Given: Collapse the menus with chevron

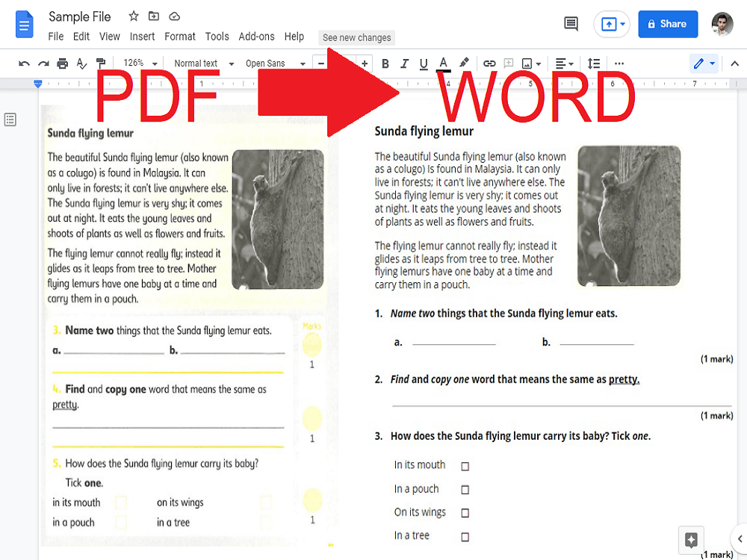Looking at the screenshot, I should coord(734,63).
